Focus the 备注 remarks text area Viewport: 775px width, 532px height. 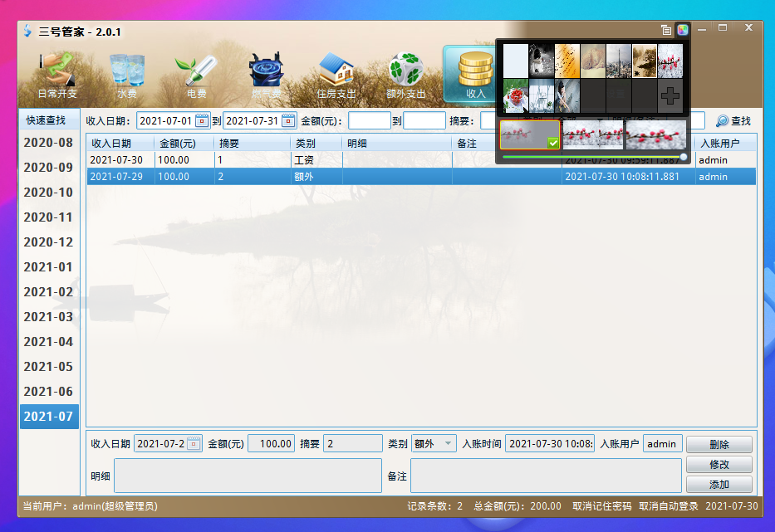click(x=546, y=476)
